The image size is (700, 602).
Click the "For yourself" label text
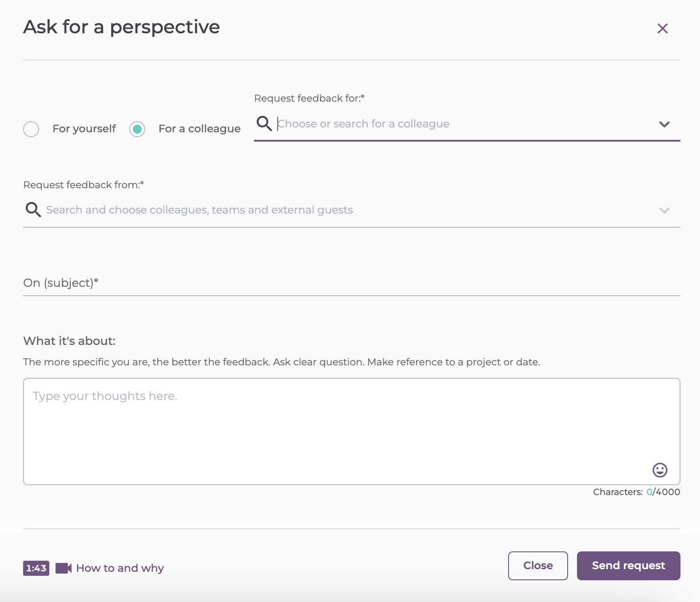pos(84,129)
